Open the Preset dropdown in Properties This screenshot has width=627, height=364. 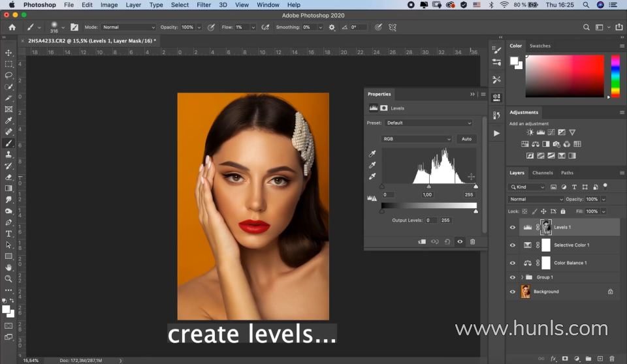tap(428, 123)
